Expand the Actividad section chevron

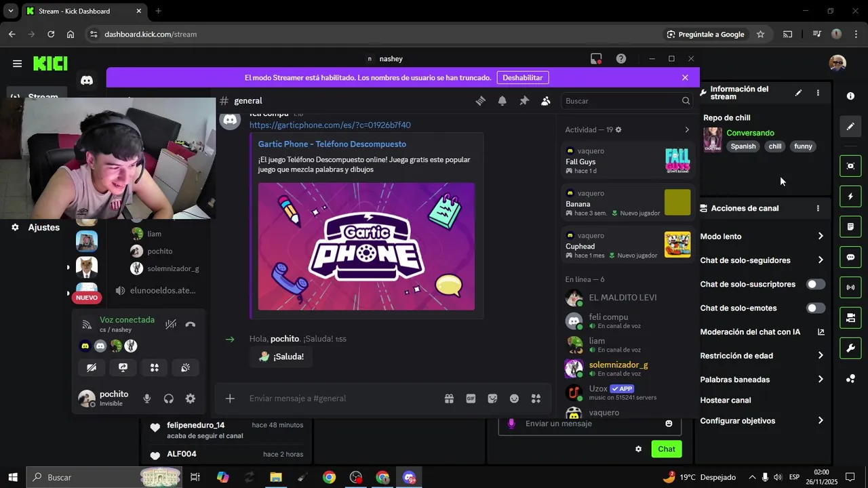[686, 129]
